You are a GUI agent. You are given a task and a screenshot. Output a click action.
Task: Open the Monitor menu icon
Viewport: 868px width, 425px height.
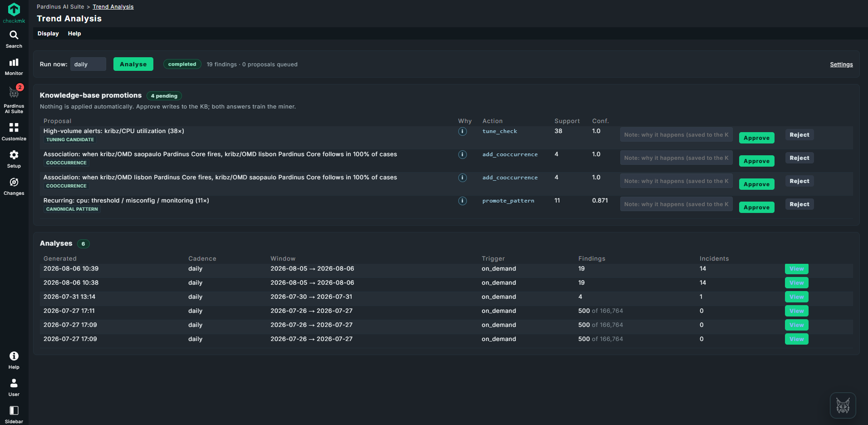point(14,66)
